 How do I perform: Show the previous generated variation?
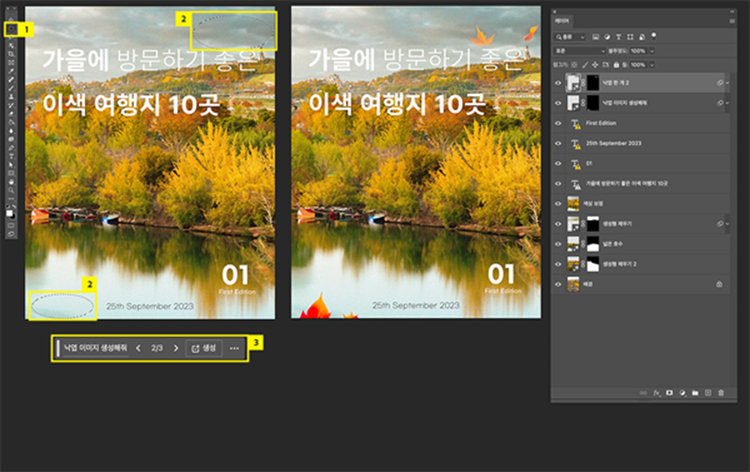pos(138,348)
